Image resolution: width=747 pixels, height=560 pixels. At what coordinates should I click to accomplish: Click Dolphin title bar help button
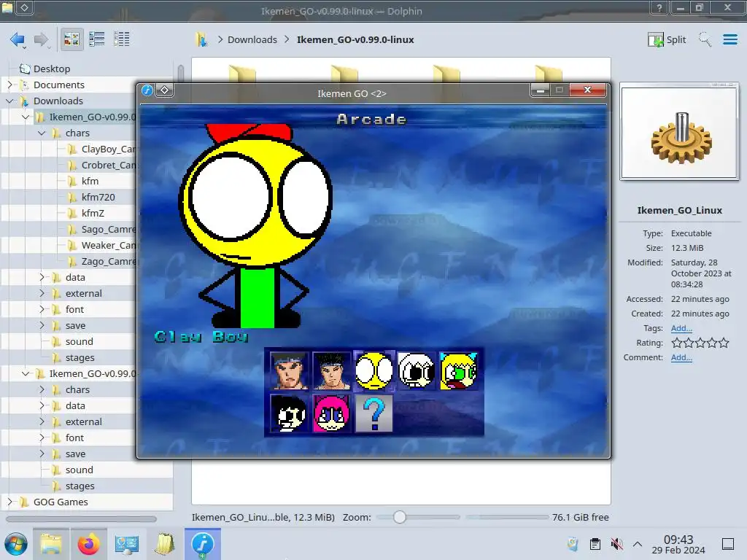(659, 7)
